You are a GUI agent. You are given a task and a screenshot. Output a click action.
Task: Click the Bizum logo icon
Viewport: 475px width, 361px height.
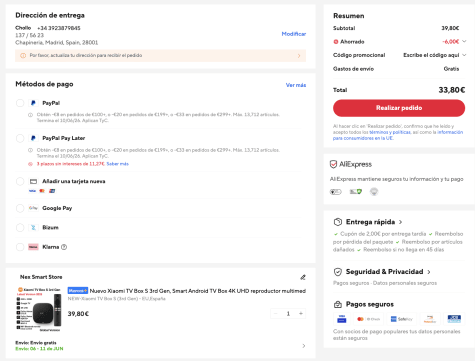pyautogui.click(x=33, y=228)
